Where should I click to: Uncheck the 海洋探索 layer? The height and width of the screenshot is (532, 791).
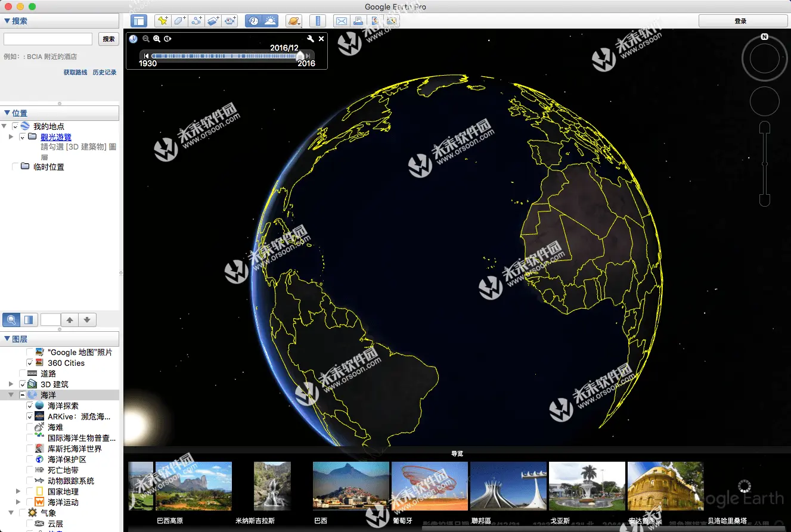tap(30, 406)
